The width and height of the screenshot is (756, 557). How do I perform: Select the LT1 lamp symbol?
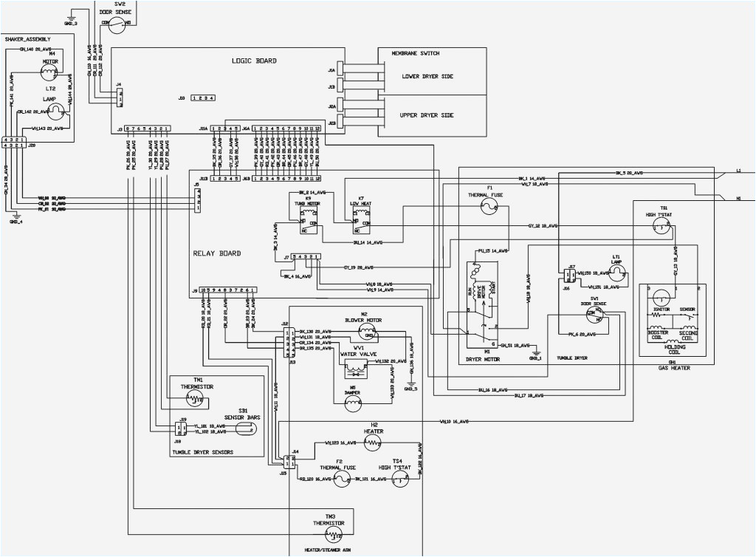point(615,275)
